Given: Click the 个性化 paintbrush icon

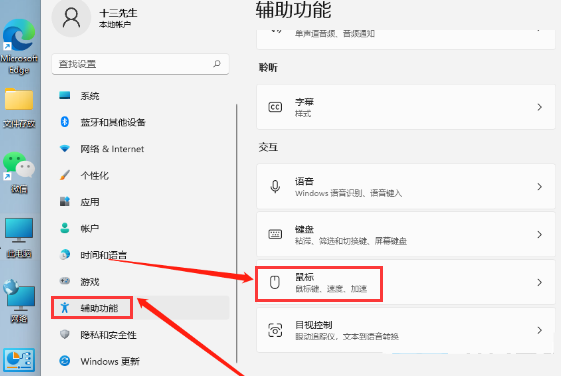Looking at the screenshot, I should [x=65, y=175].
